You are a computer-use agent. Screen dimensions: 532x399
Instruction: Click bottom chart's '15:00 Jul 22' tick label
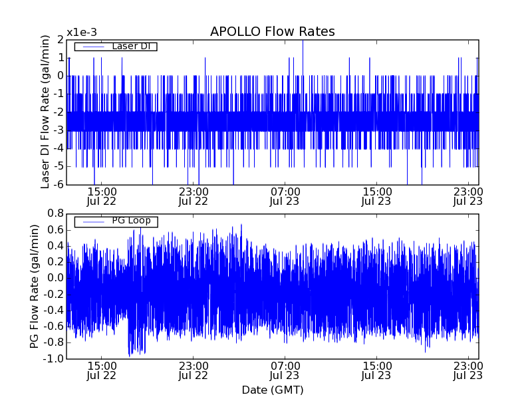point(102,370)
